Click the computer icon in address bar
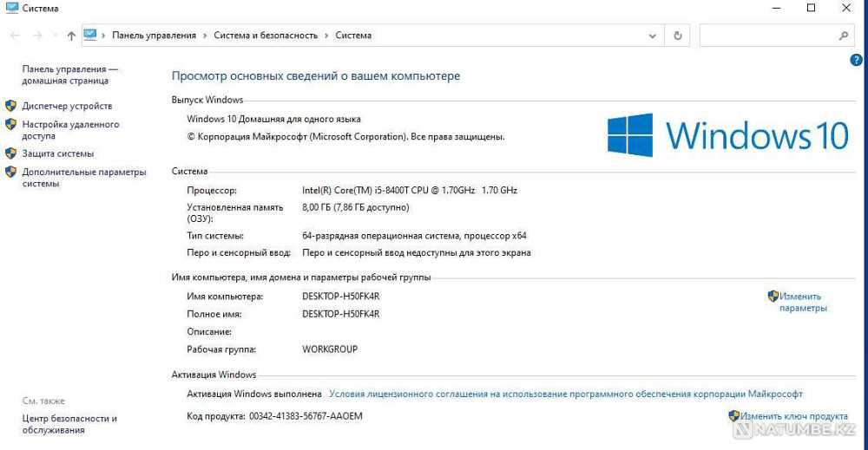 (89, 35)
